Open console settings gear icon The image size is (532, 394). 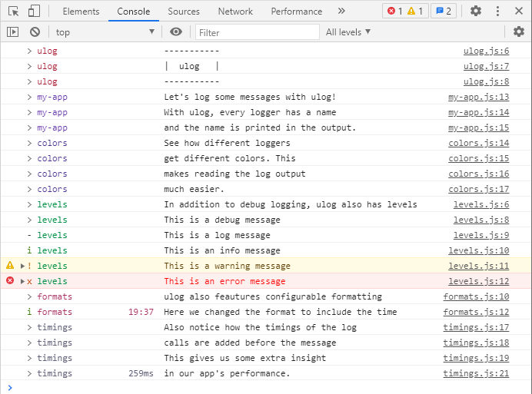[x=519, y=31]
